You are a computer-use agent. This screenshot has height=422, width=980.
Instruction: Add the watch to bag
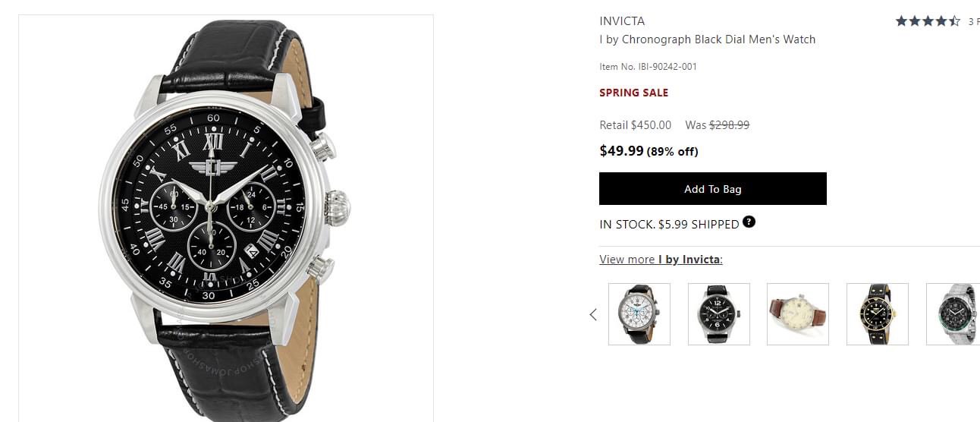(x=712, y=189)
